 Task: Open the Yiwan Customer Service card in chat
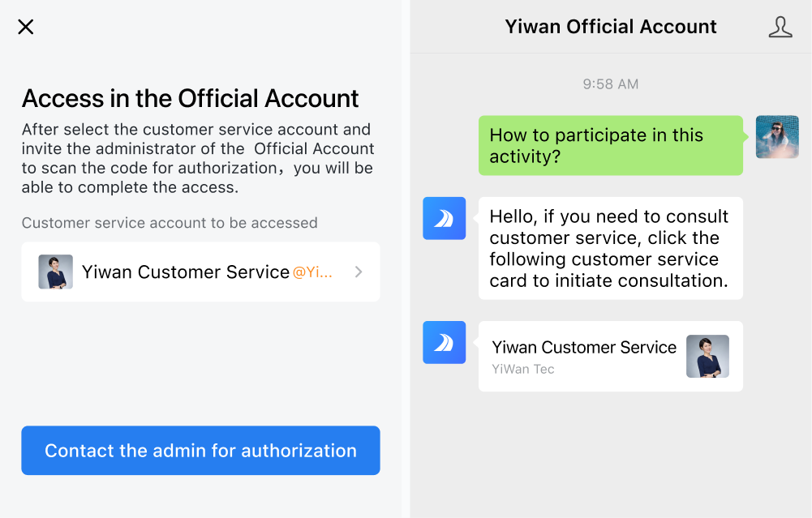pyautogui.click(x=611, y=356)
